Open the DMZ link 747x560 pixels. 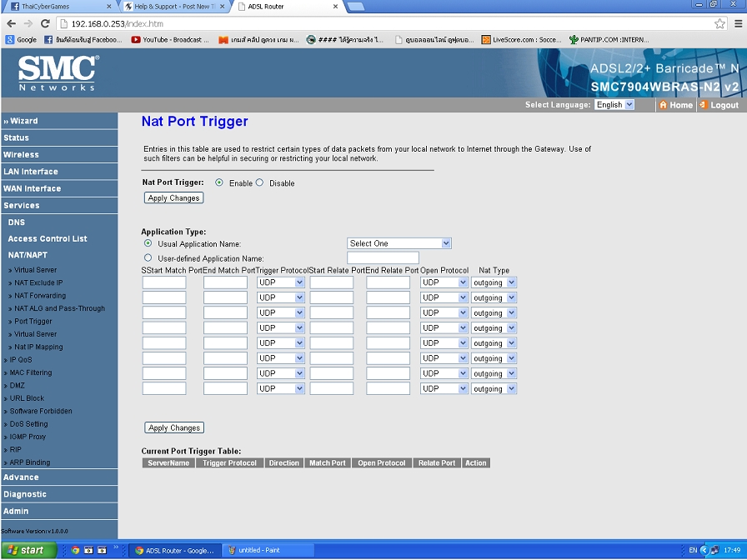17,385
